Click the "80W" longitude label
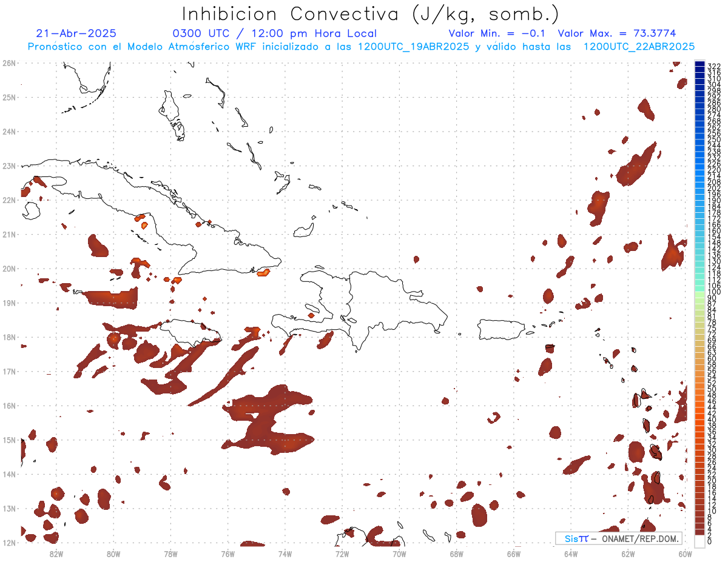 tap(113, 554)
